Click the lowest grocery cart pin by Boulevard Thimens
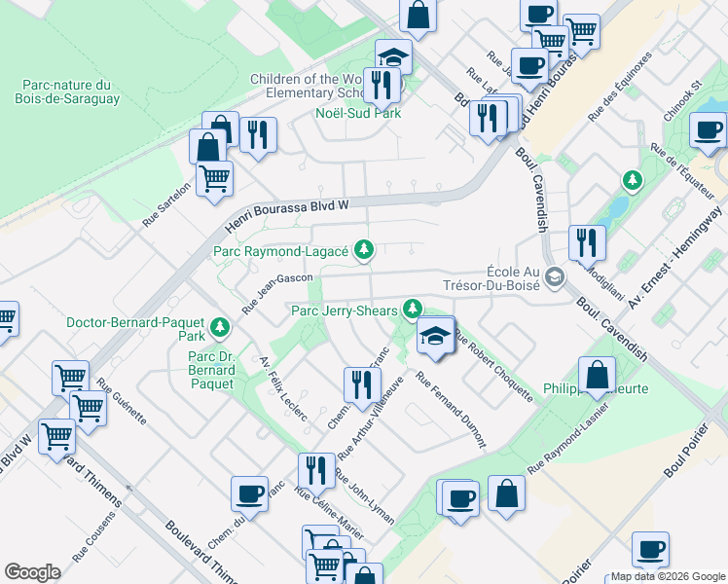This screenshot has width=728, height=584. click(x=57, y=437)
